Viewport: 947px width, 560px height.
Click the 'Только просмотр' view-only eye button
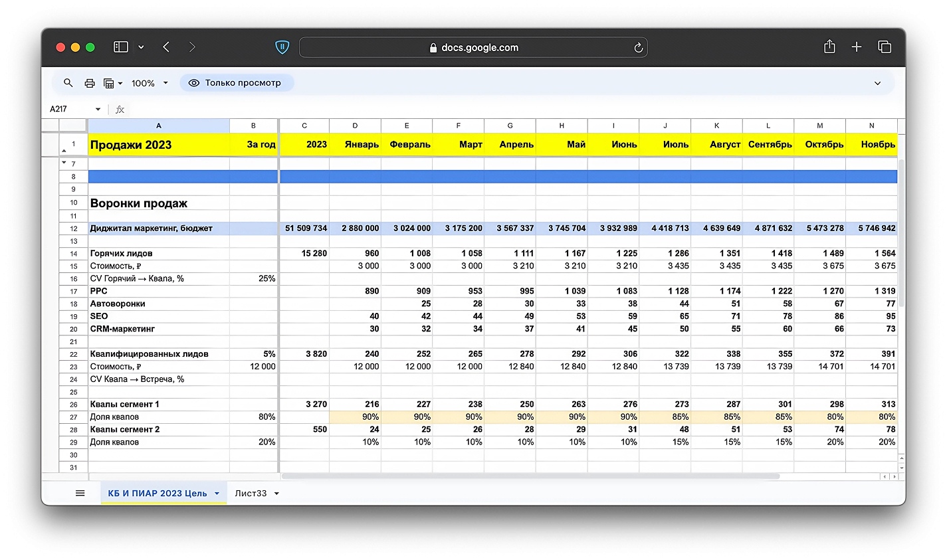236,83
